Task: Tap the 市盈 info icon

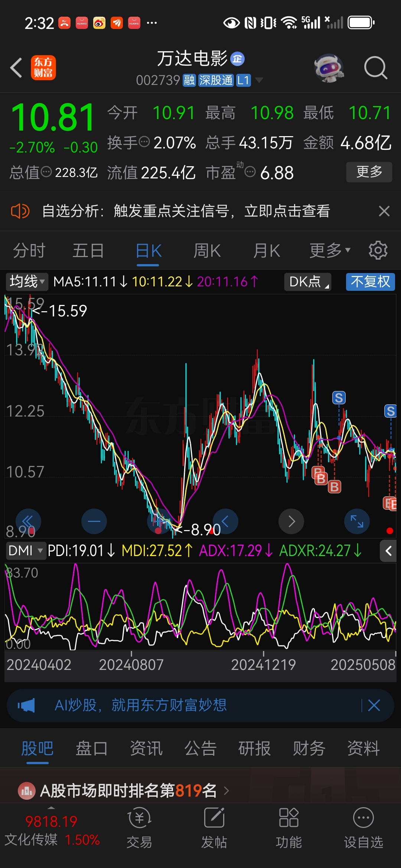Action: 250,172
